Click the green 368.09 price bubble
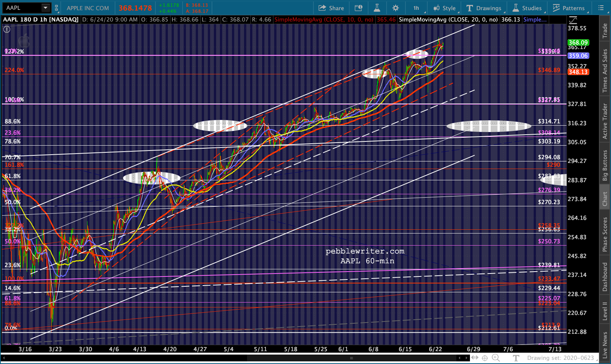The width and height of the screenshot is (611, 364). [x=578, y=43]
